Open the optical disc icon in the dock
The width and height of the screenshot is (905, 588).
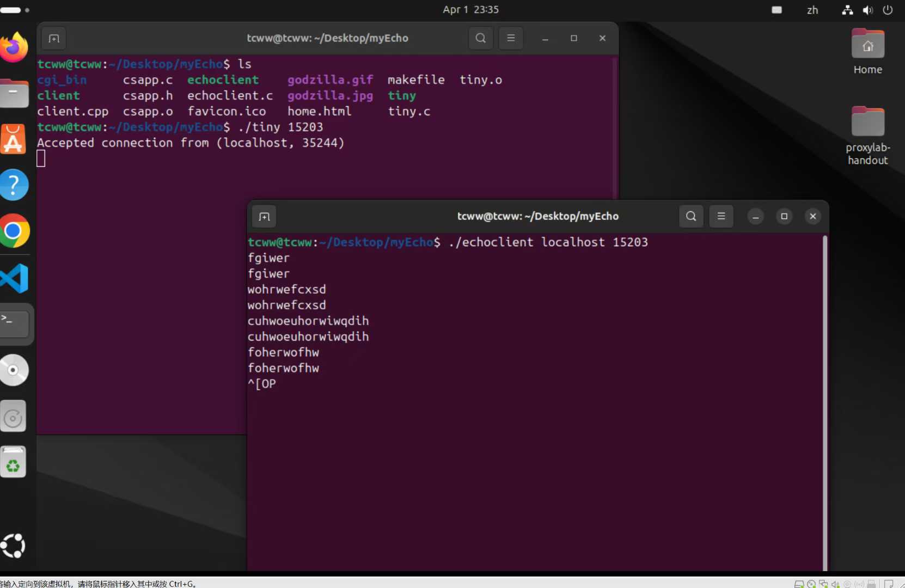click(14, 370)
